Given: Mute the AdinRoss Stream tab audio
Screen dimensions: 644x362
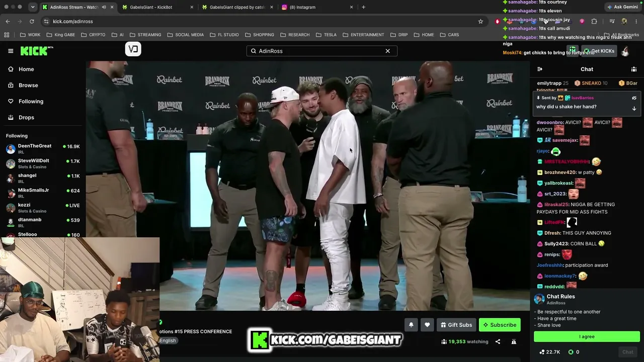Looking at the screenshot, I should click(x=104, y=7).
